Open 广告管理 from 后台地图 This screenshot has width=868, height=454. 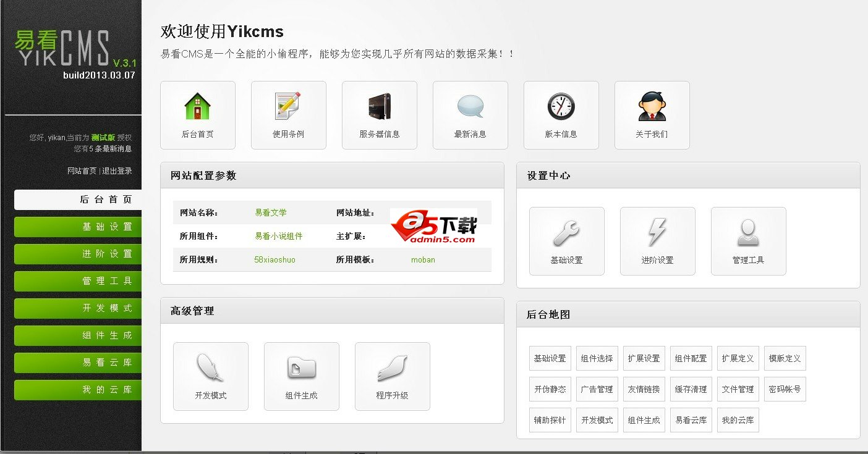point(597,389)
